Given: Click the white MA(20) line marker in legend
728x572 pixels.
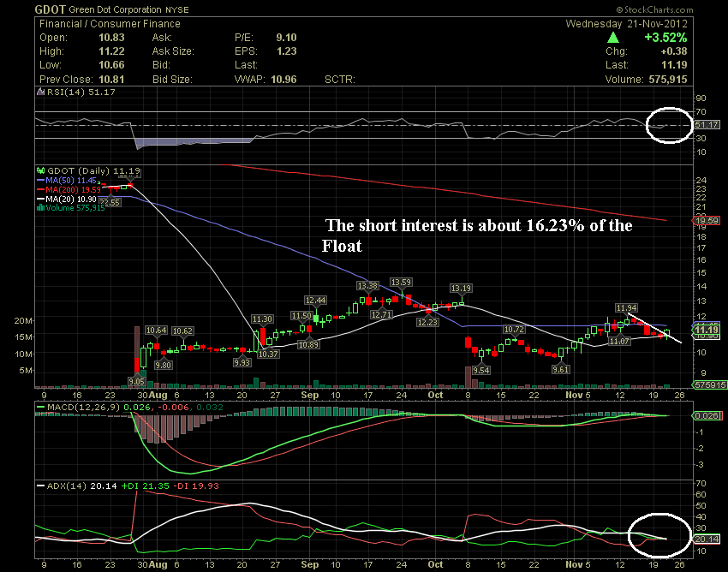Looking at the screenshot, I should pyautogui.click(x=41, y=200).
